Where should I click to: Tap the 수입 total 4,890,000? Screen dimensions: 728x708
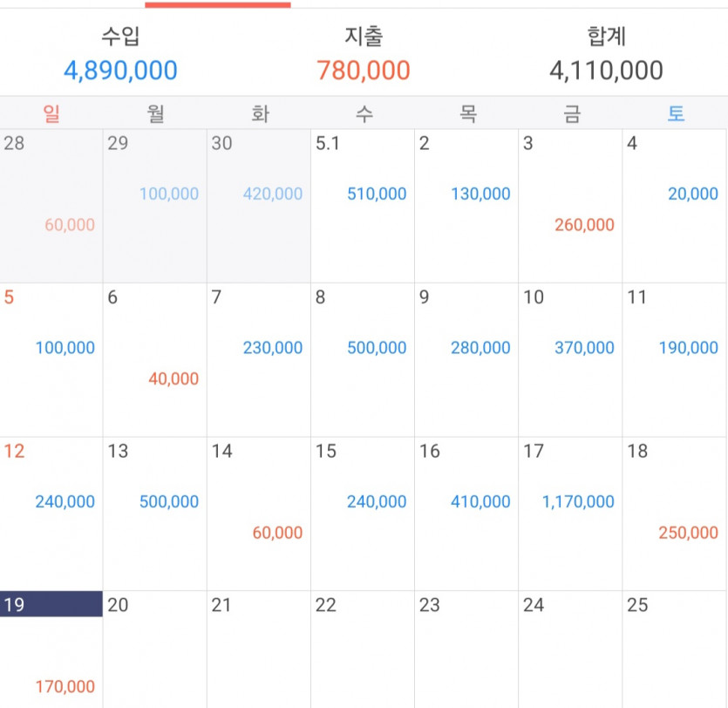(120, 71)
